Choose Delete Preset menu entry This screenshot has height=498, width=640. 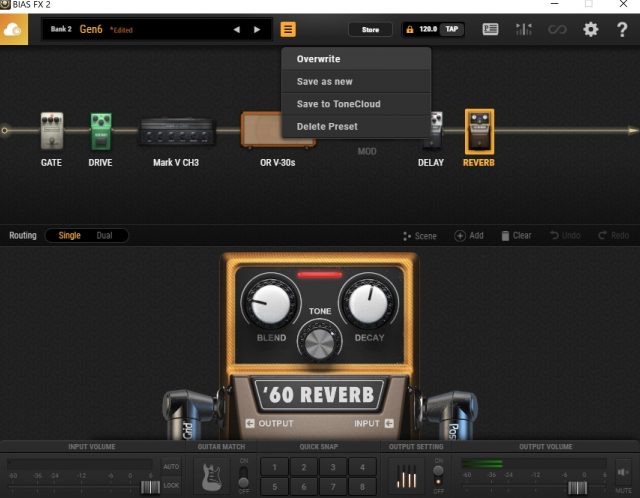point(356,127)
